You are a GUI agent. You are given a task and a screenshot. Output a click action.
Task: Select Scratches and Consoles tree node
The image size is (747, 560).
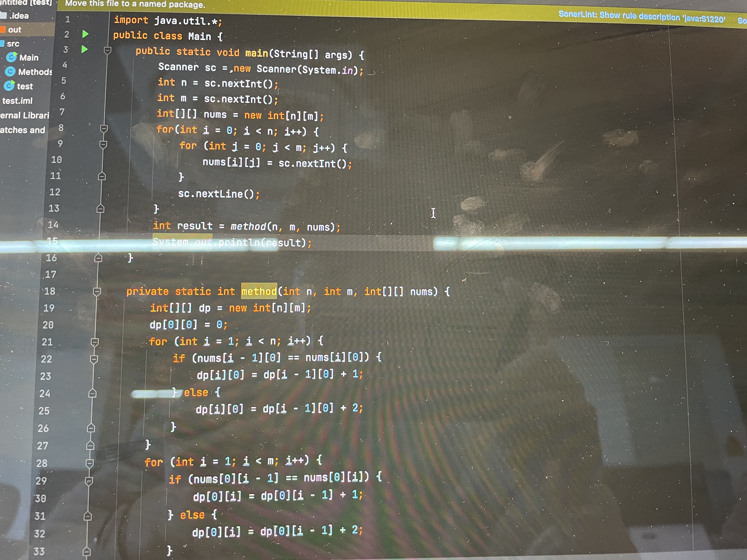click(23, 130)
